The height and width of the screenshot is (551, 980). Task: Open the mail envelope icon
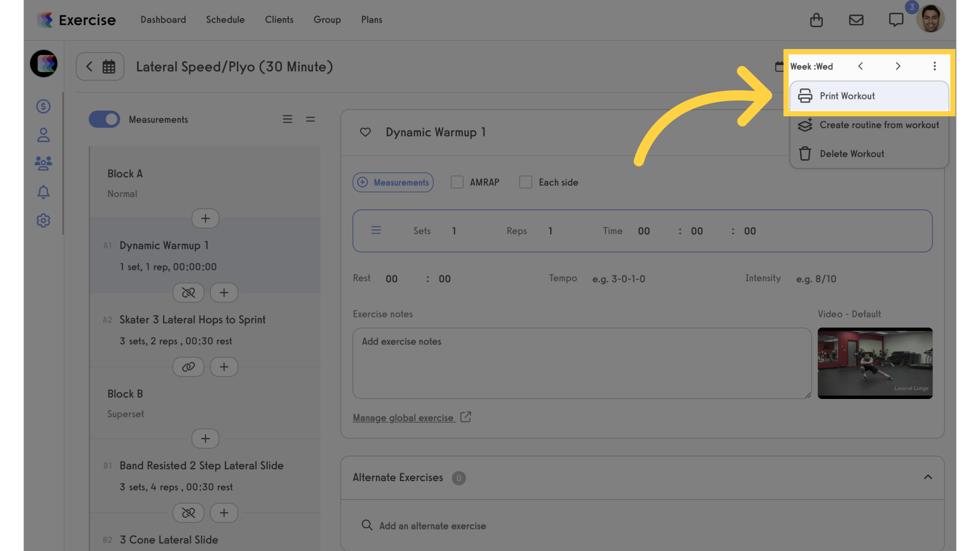coord(856,20)
